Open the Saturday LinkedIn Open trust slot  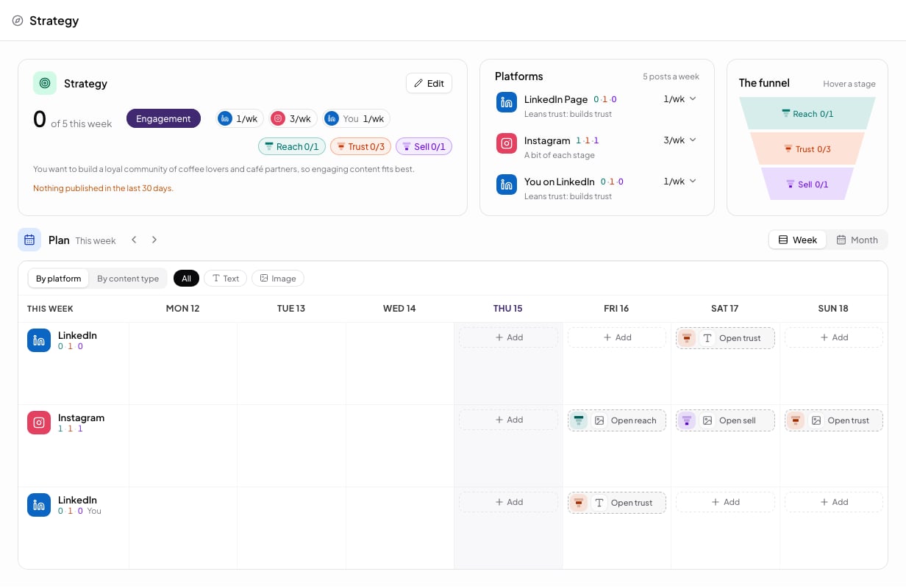tap(725, 338)
